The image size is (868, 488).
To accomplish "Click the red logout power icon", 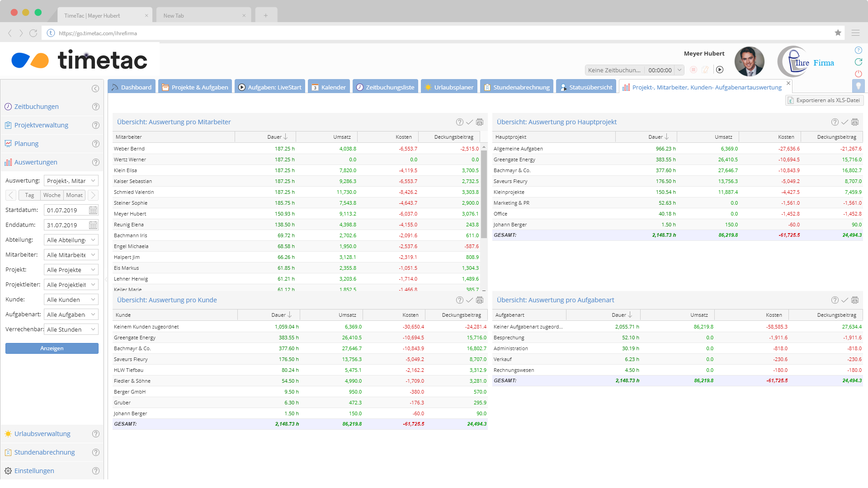I will 858,74.
